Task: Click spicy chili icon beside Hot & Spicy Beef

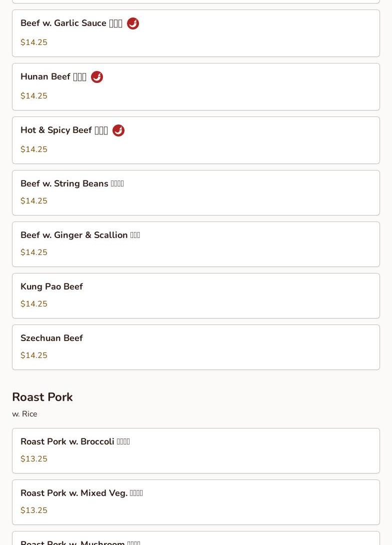Action: click(118, 130)
